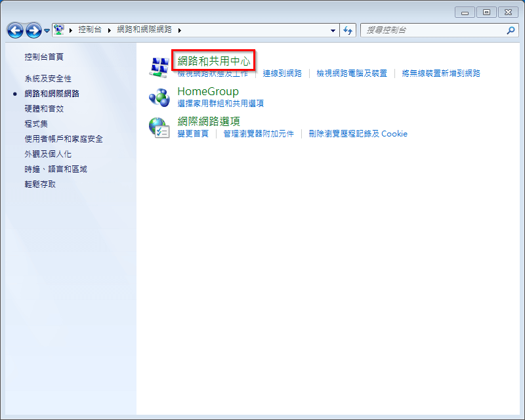The image size is (525, 420).
Task: Click the Control Panel icon in the address bar
Action: (58, 30)
